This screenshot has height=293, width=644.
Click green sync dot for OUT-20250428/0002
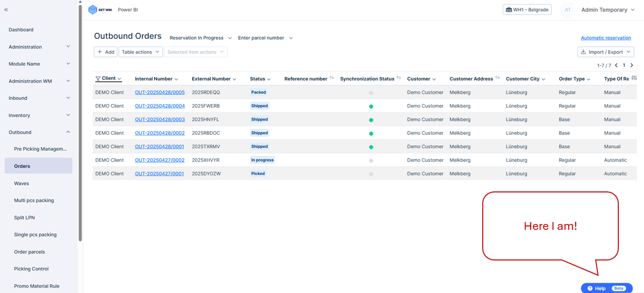click(x=371, y=134)
